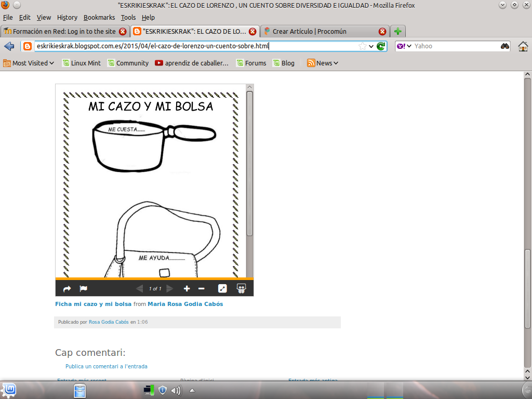The height and width of the screenshot is (399, 532).
Task: Go to the Firefox home page icon
Action: (x=523, y=46)
